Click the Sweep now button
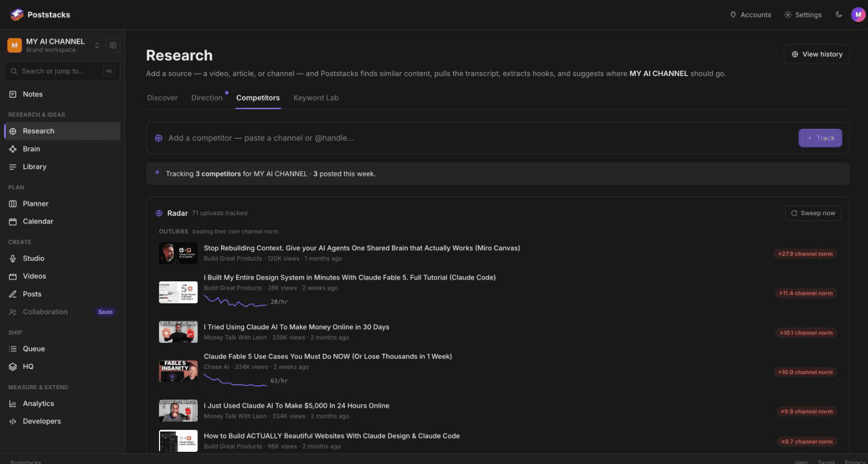This screenshot has height=464, width=868. click(x=813, y=213)
